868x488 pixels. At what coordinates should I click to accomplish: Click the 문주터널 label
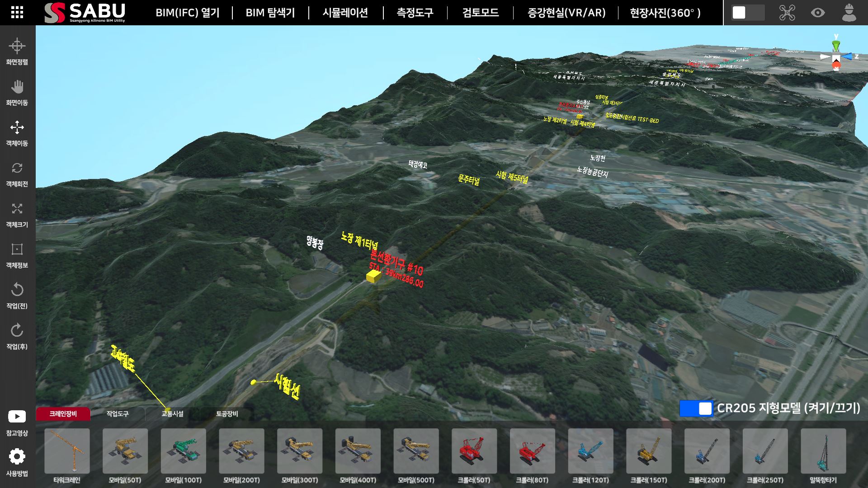469,180
